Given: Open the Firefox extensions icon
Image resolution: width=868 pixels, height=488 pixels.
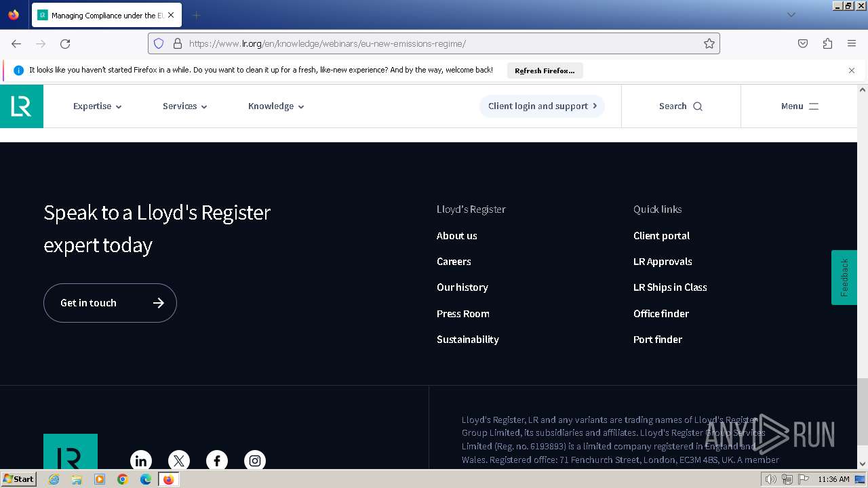Looking at the screenshot, I should [x=827, y=43].
